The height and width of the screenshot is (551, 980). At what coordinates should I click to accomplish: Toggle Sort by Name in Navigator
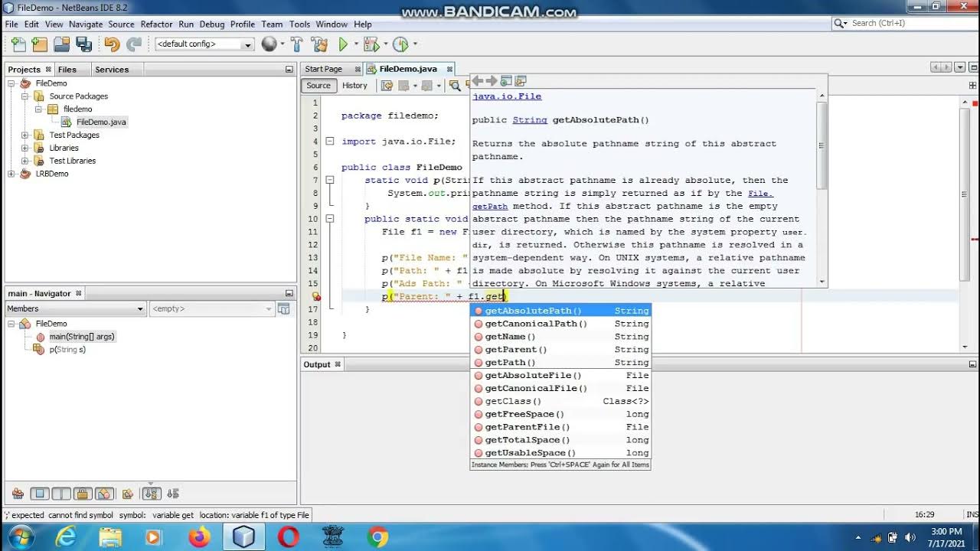[151, 494]
